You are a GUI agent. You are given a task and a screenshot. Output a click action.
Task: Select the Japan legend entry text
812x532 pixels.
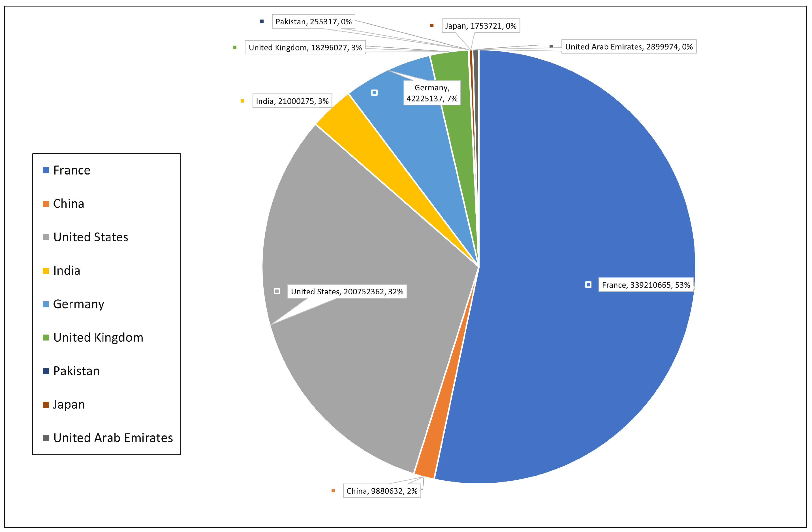69,405
